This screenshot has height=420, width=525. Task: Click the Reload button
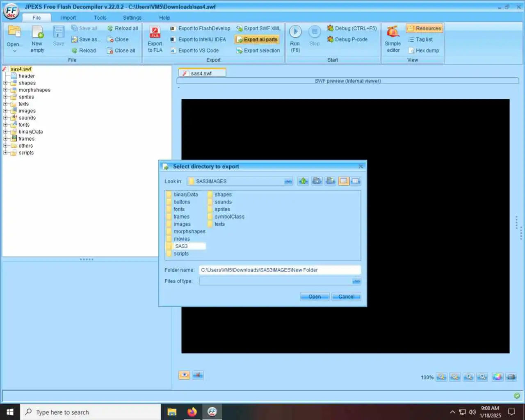click(x=84, y=50)
